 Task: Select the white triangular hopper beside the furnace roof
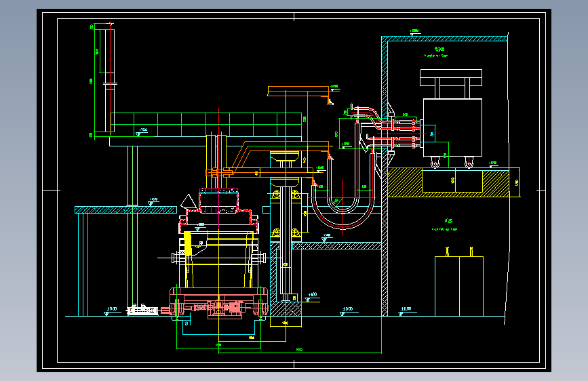tap(189, 202)
